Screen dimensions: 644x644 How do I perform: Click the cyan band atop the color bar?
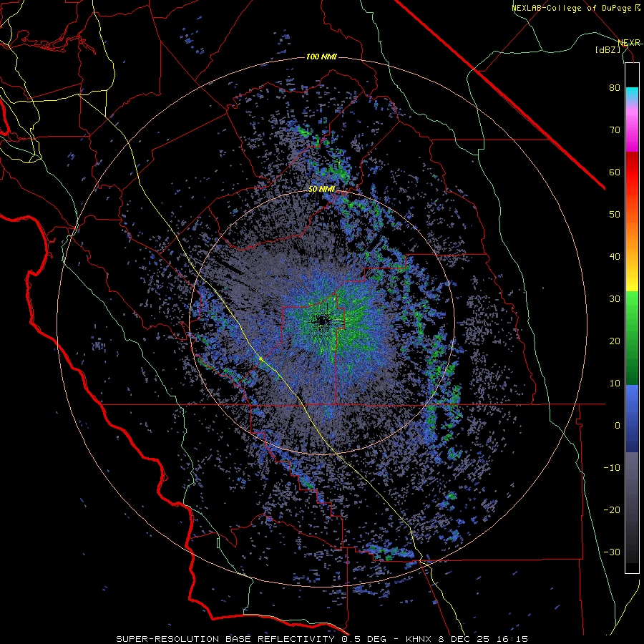[x=632, y=94]
